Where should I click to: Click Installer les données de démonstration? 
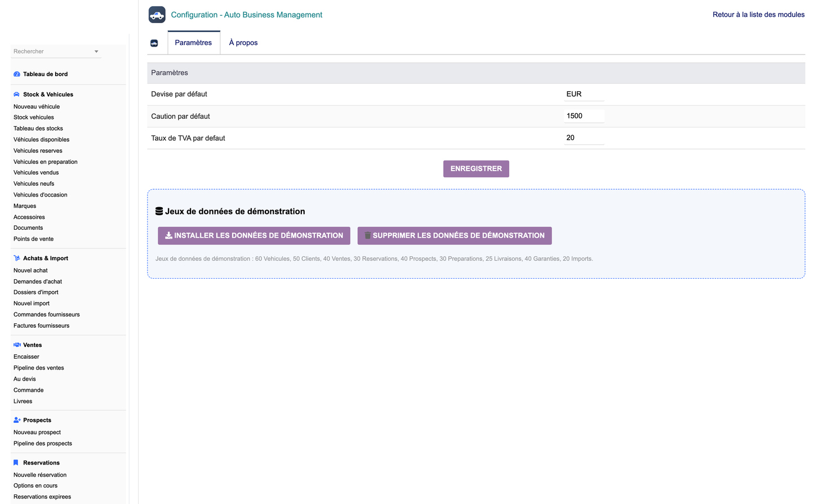coord(254,236)
